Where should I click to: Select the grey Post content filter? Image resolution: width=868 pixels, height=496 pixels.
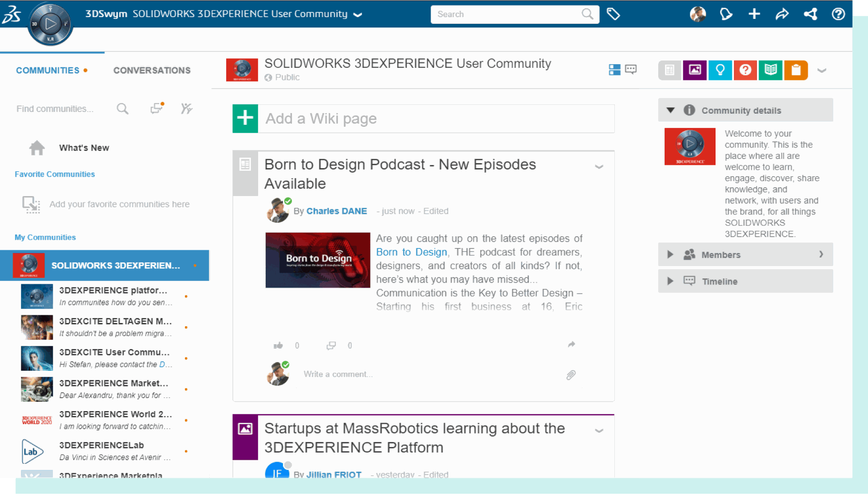[670, 70]
